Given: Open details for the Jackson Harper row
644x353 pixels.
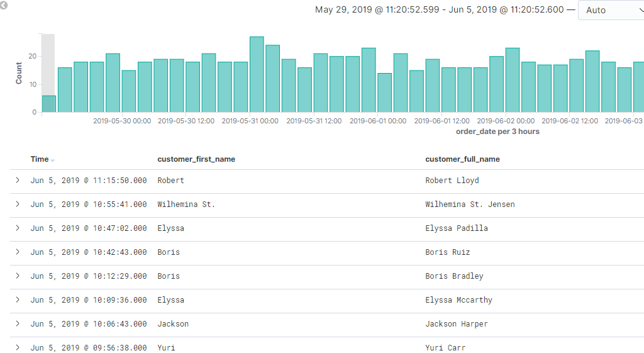Looking at the screenshot, I should pyautogui.click(x=18, y=324).
